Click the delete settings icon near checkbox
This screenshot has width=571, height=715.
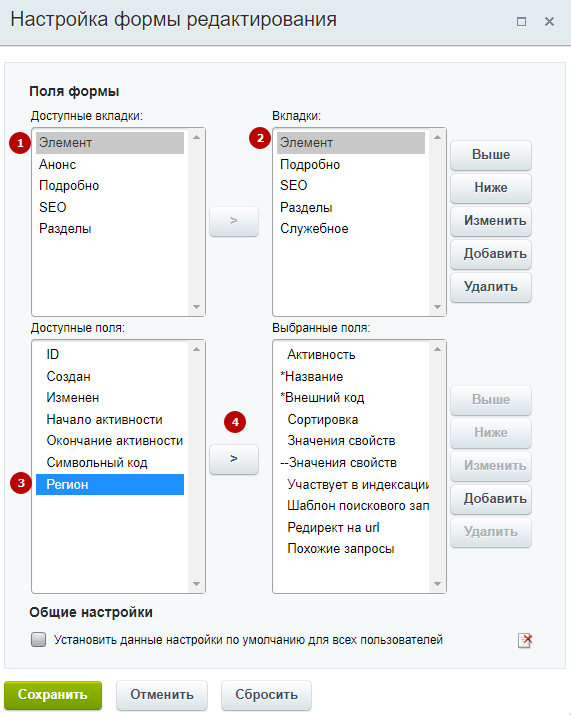tap(525, 640)
